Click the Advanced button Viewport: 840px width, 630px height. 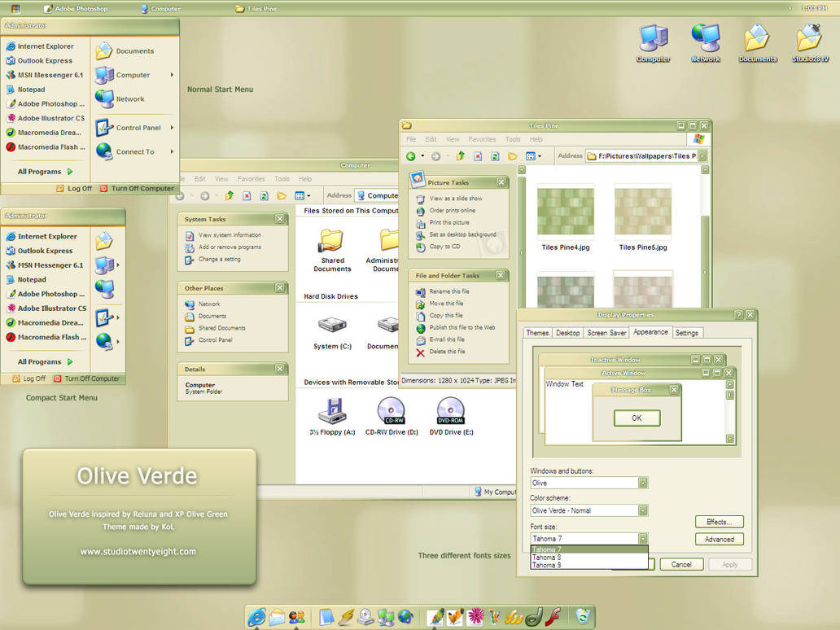coord(720,539)
